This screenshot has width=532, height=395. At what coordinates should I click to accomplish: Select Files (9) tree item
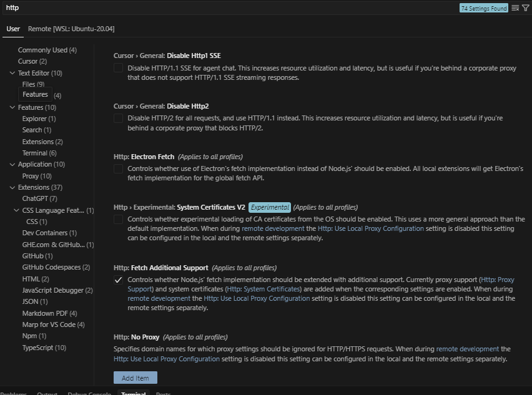pyautogui.click(x=33, y=84)
